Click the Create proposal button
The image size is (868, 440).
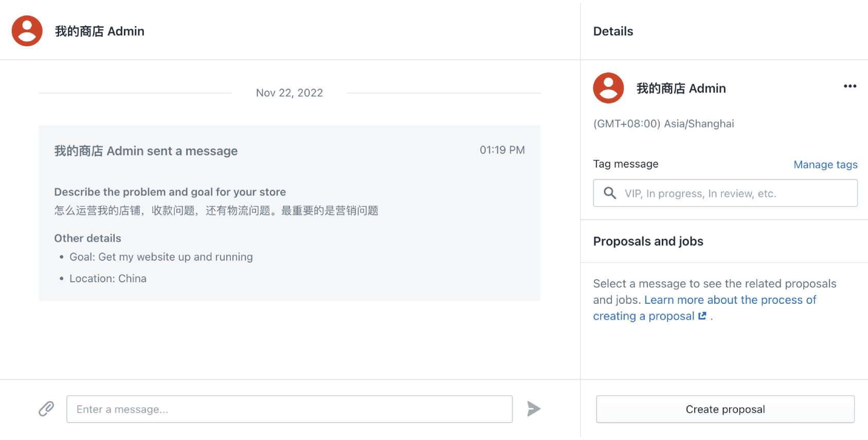tap(725, 409)
